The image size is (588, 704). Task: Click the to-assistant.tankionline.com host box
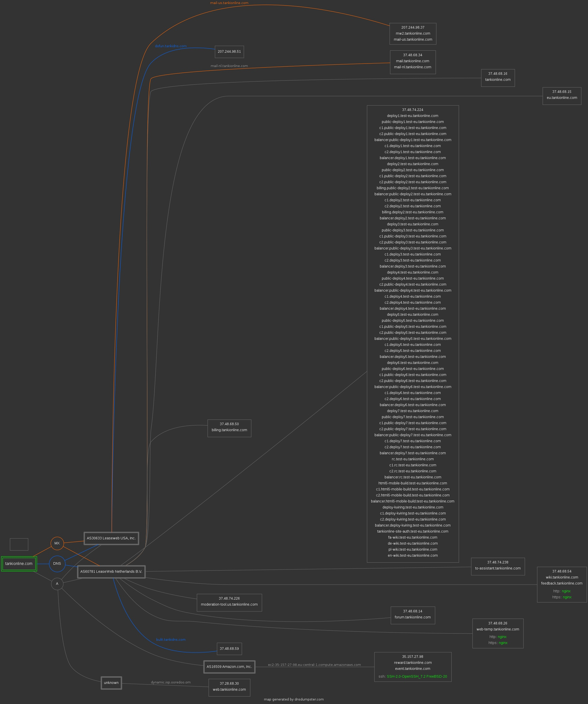coord(497,566)
